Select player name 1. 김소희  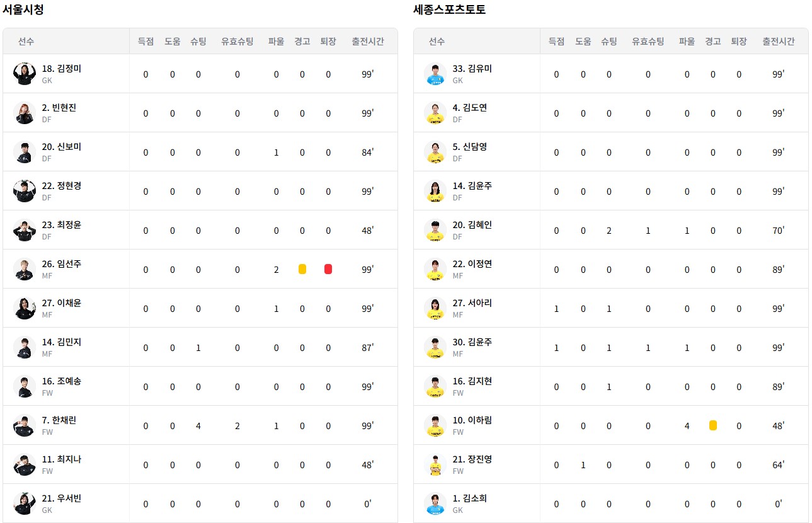click(469, 498)
